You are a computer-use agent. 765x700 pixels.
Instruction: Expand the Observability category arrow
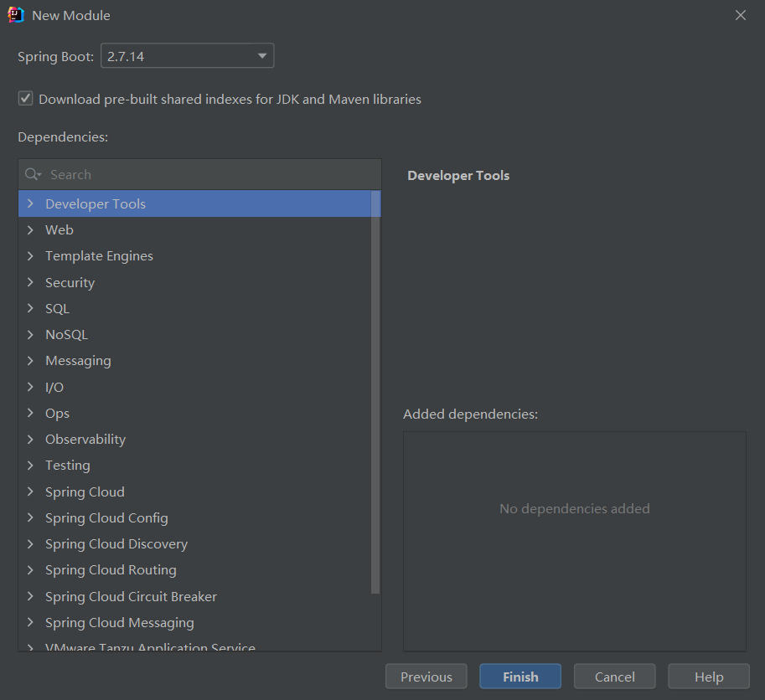click(30, 440)
